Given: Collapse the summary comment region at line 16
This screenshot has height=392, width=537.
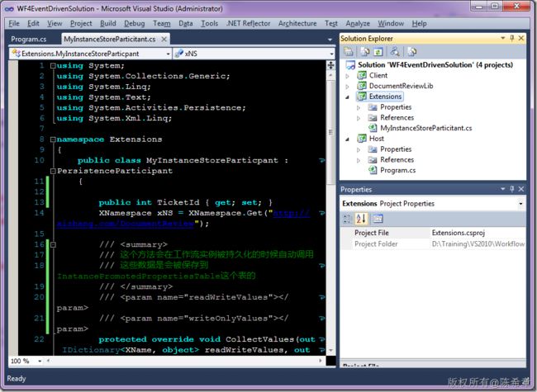Looking at the screenshot, I should tap(53, 245).
